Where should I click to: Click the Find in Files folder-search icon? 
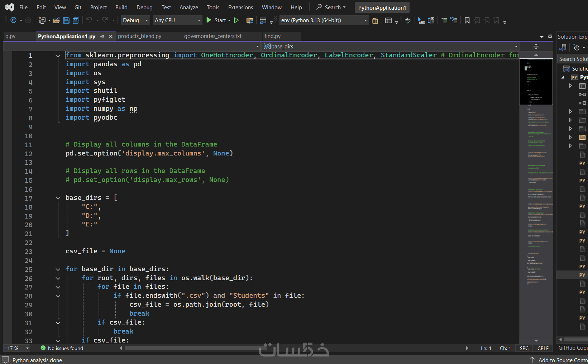(x=250, y=20)
